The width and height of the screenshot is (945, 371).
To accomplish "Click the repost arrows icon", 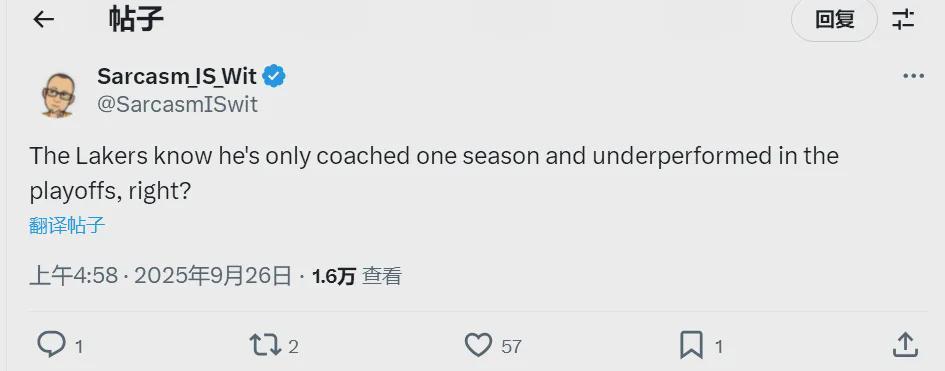I will point(265,346).
